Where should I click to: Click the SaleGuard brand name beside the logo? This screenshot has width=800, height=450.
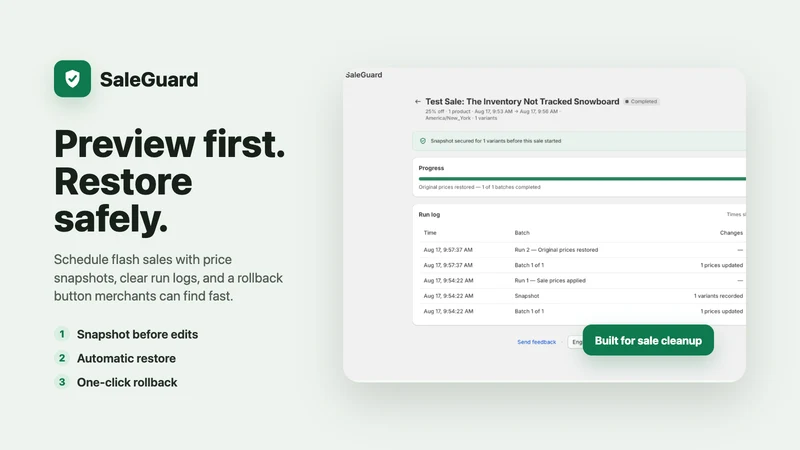click(149, 79)
